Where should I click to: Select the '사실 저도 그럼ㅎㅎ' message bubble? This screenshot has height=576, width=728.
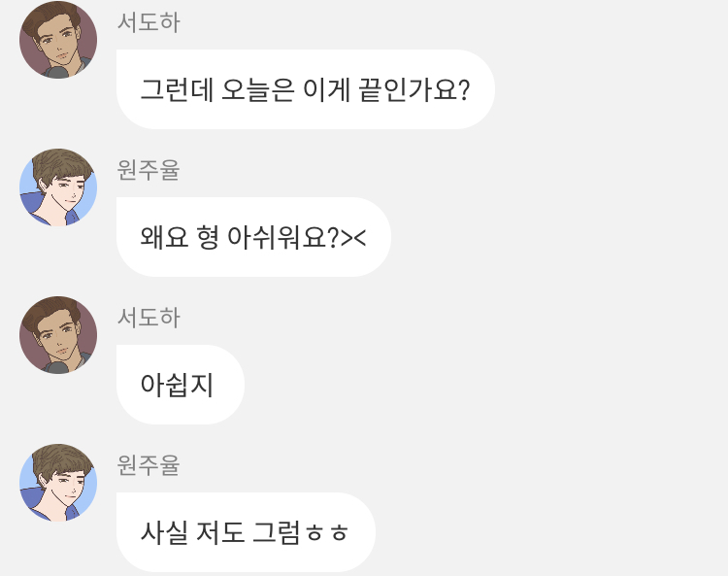point(246,532)
